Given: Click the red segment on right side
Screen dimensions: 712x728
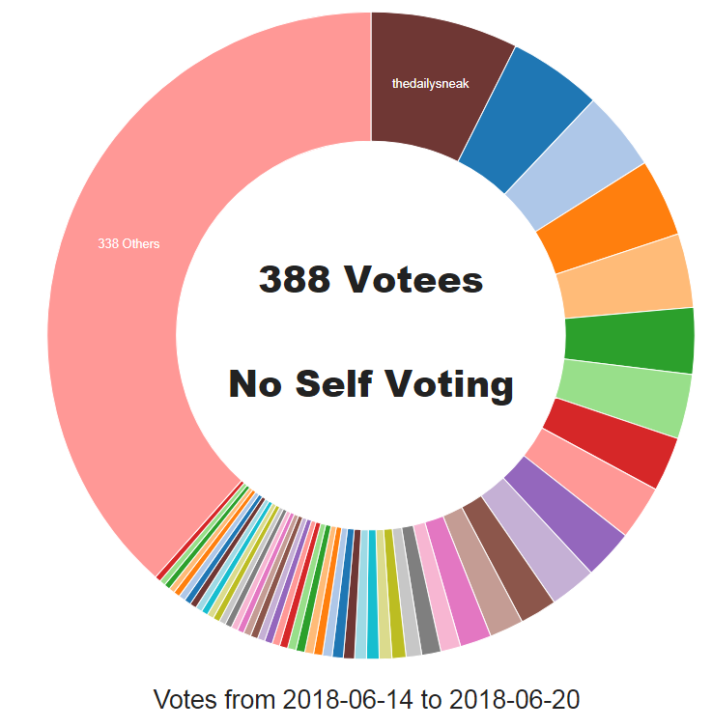Looking at the screenshot, I should (x=611, y=443).
